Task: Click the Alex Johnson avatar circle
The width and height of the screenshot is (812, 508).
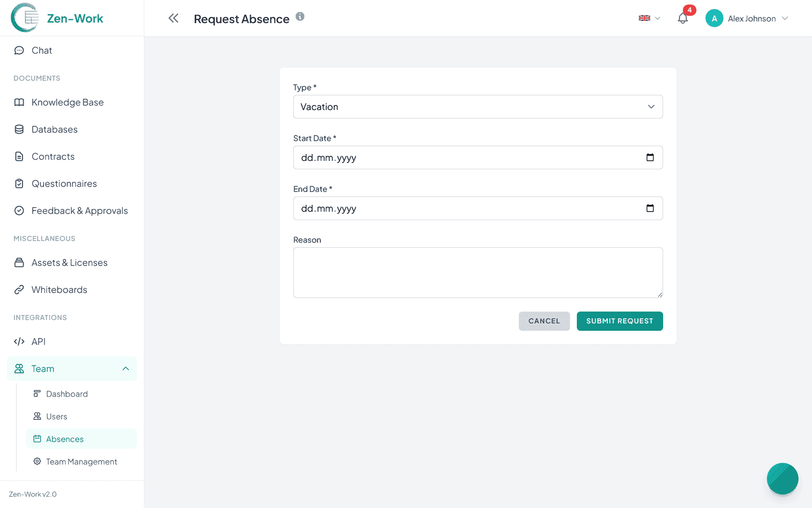Action: tap(714, 18)
